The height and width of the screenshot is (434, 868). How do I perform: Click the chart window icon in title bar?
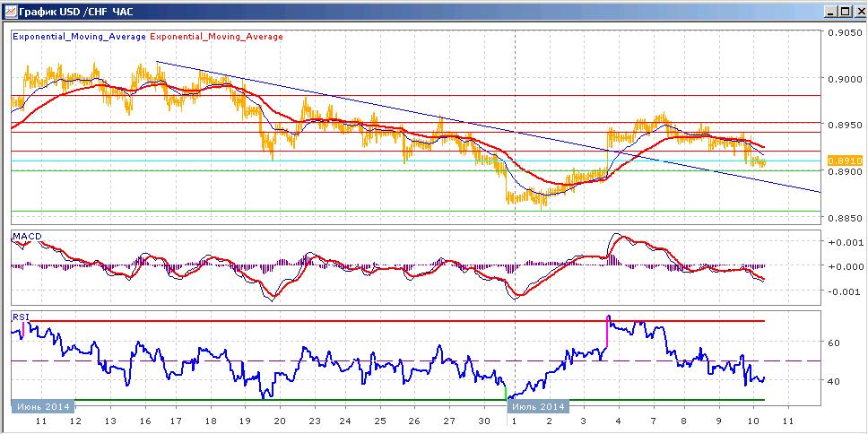pyautogui.click(x=9, y=11)
